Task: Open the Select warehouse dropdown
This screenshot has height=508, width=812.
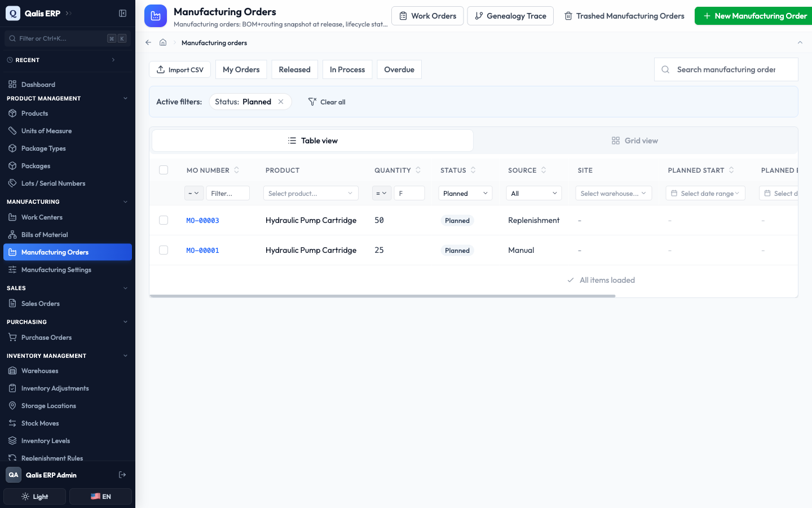Action: 614,193
